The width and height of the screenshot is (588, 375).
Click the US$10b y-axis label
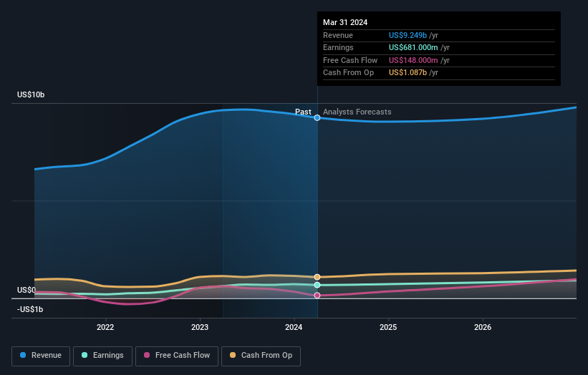pyautogui.click(x=31, y=94)
